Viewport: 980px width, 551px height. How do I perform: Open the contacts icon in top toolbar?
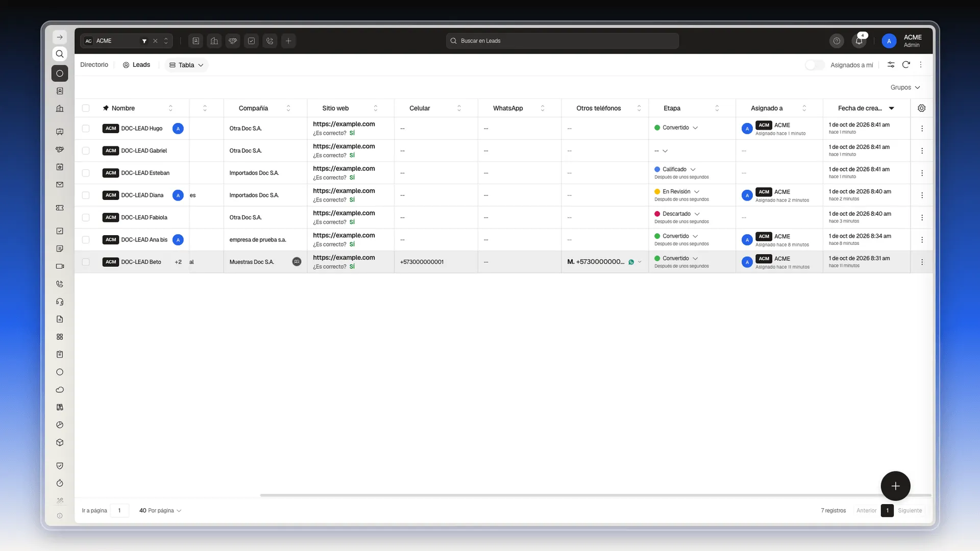pos(195,41)
